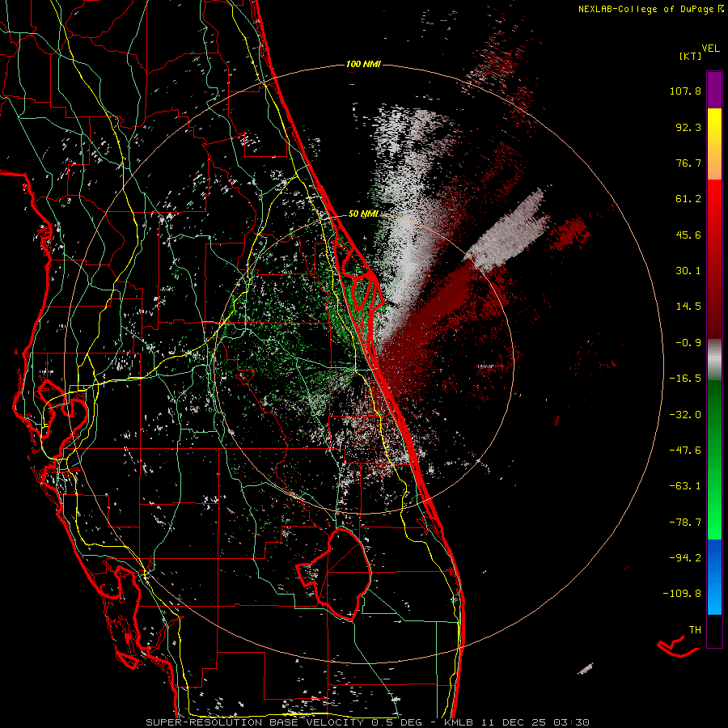
Task: Select the -47.6 legend value
Action: tap(685, 451)
